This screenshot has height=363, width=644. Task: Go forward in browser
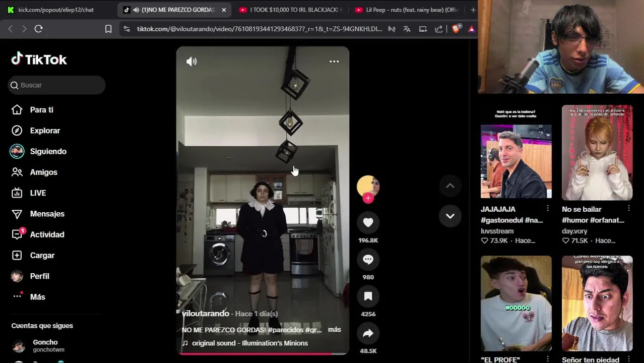tap(24, 29)
